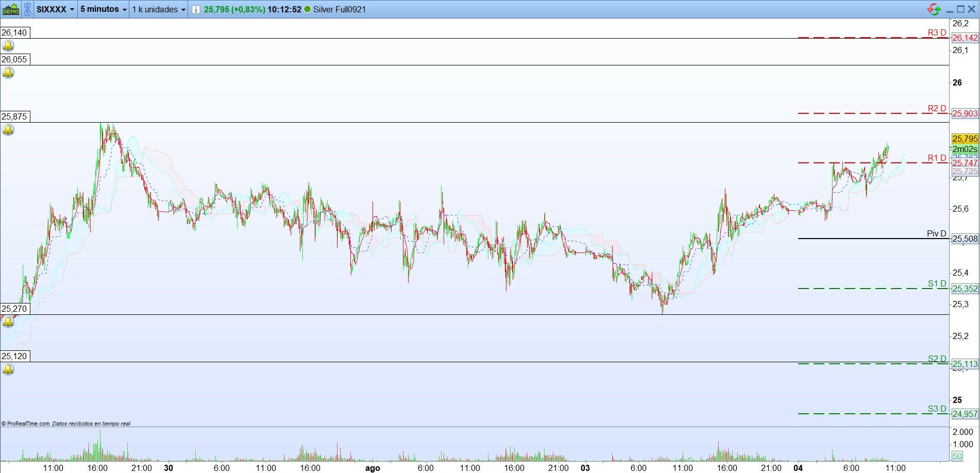Click the R3 D resistance label
The height and width of the screenshot is (473, 980).
937,33
